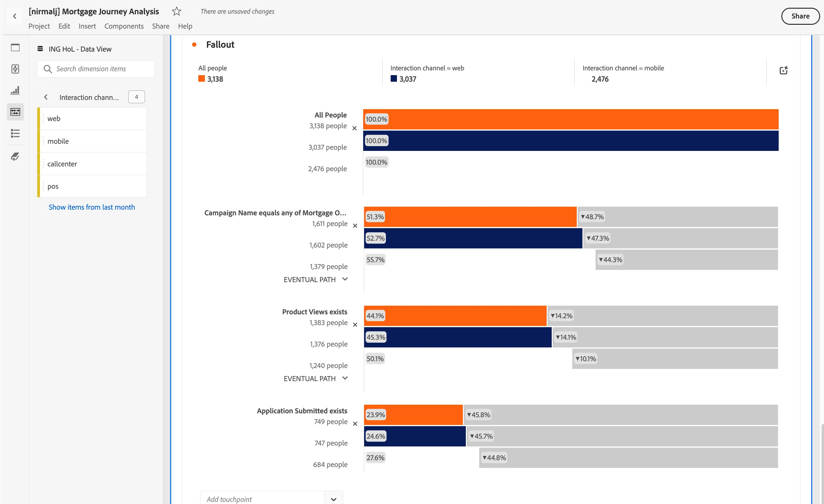Click the item count badge 4
824x504 pixels.
137,97
